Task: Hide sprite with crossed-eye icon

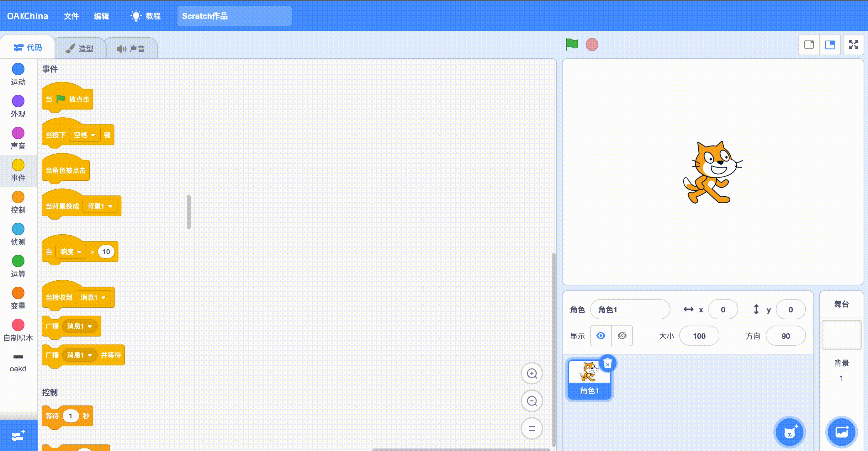Action: (x=622, y=336)
